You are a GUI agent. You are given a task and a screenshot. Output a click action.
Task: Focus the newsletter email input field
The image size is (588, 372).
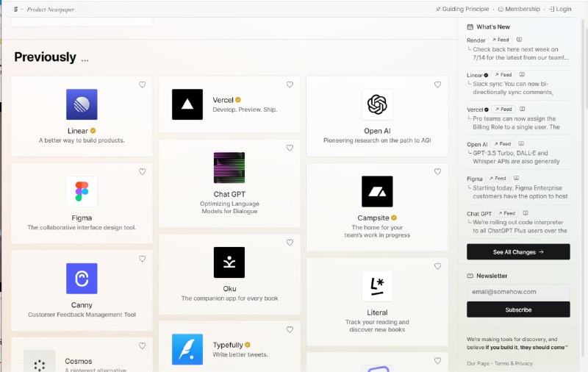click(518, 291)
